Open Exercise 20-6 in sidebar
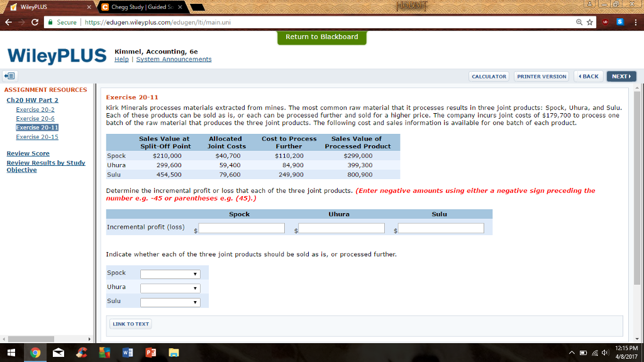The width and height of the screenshot is (644, 362). click(35, 119)
